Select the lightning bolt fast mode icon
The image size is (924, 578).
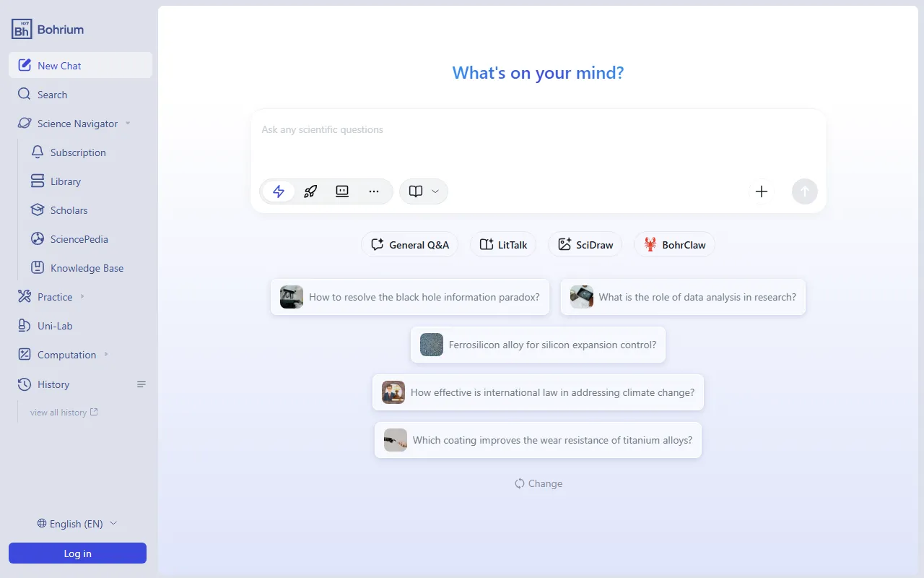coord(279,191)
